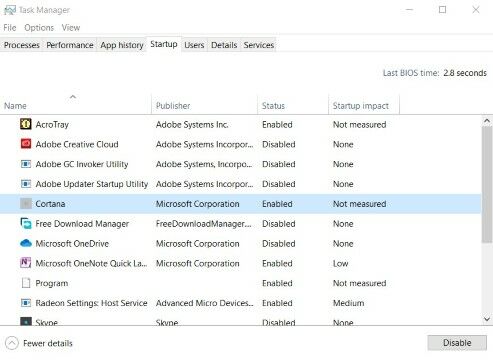
Task: Switch to the Performance tab
Action: click(70, 45)
